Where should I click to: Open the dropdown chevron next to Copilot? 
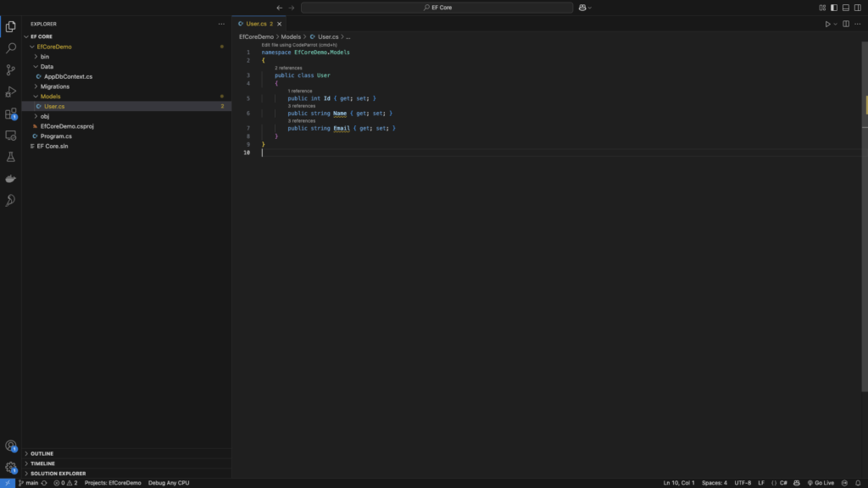tap(590, 8)
